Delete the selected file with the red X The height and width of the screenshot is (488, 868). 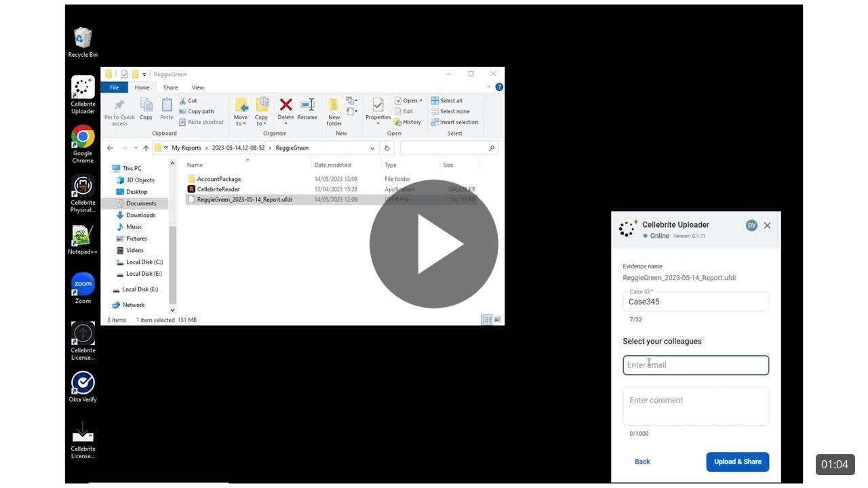tap(285, 109)
